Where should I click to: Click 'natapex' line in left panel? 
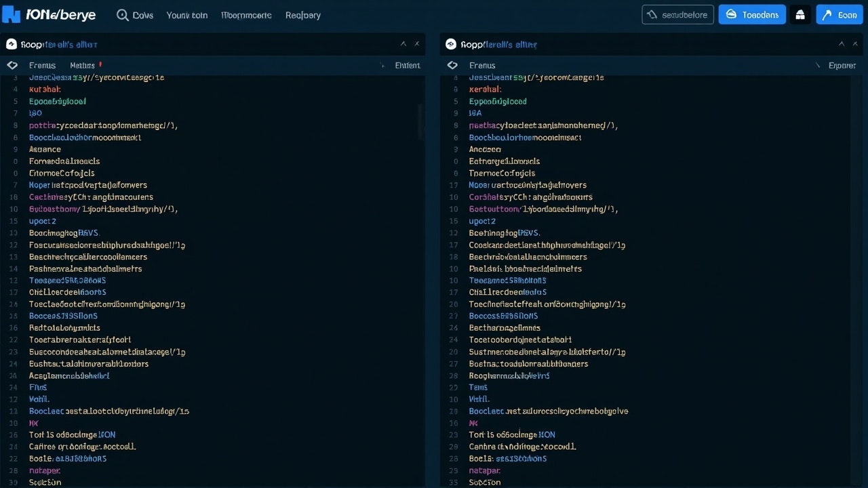tap(45, 470)
